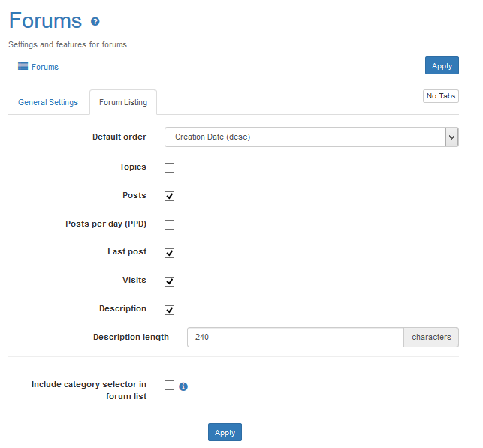Screen dimensions: 483x448
Task: Click the Default order dropdown arrow
Action: tap(451, 137)
